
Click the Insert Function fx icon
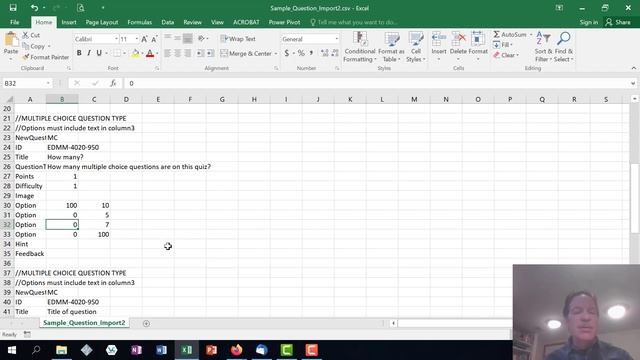click(113, 83)
